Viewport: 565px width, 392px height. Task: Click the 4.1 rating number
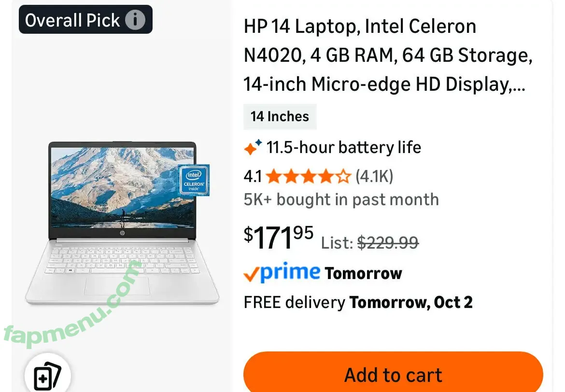252,177
